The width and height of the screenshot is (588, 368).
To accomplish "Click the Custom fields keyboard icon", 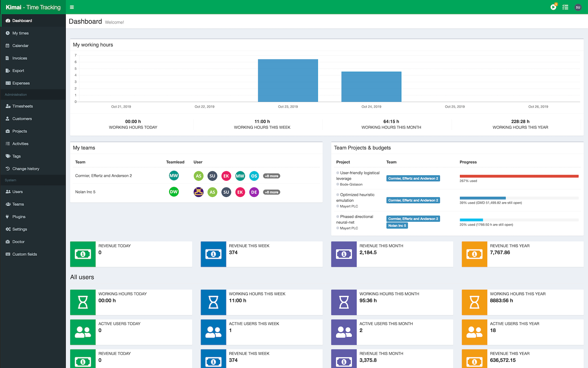I will 8,254.
